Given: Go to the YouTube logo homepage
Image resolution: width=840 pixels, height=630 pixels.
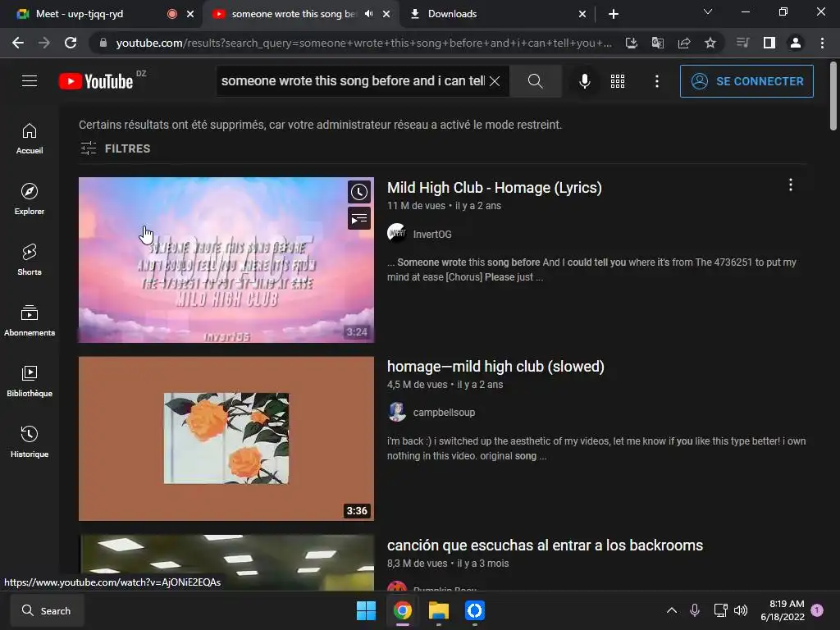Looking at the screenshot, I should (96, 81).
